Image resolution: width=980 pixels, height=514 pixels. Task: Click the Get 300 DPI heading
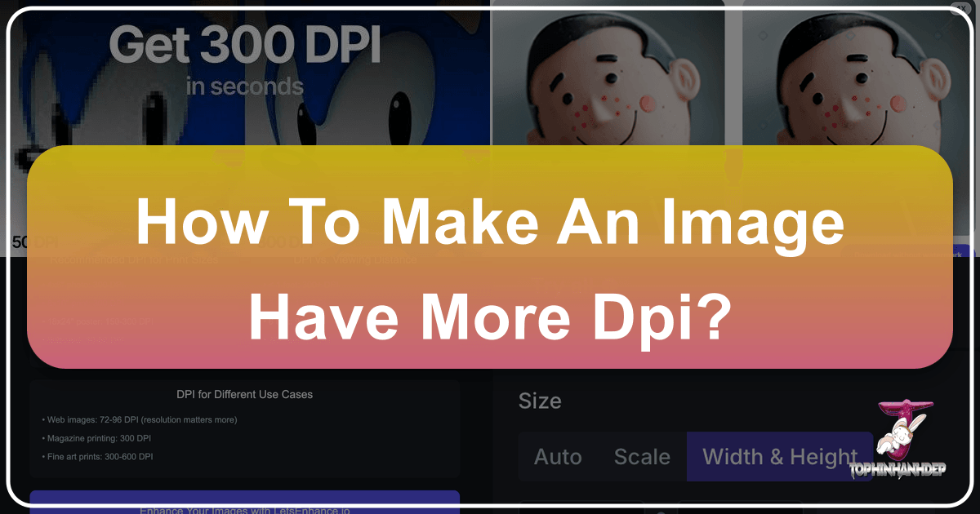(x=245, y=47)
